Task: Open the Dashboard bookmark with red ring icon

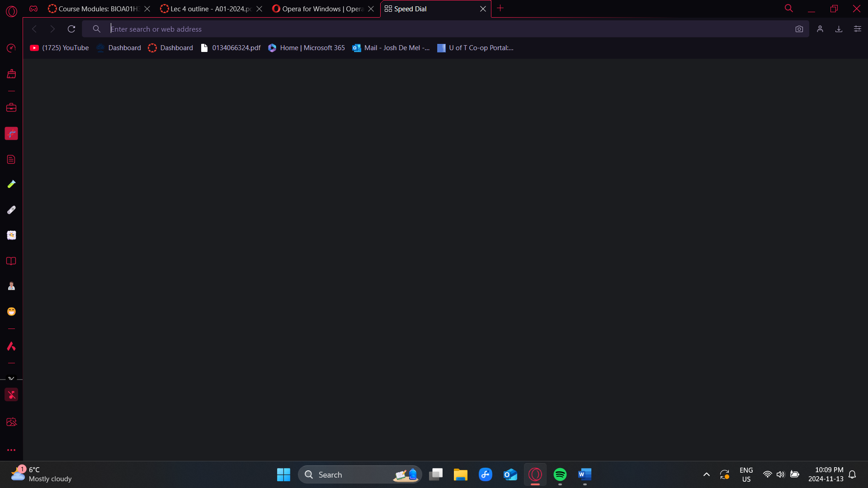Action: click(x=170, y=48)
